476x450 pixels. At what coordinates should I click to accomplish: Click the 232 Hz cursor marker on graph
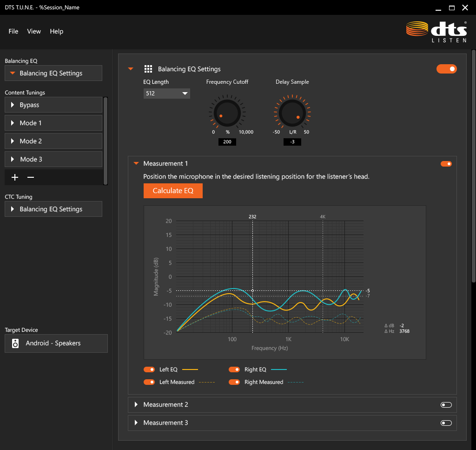[252, 217]
